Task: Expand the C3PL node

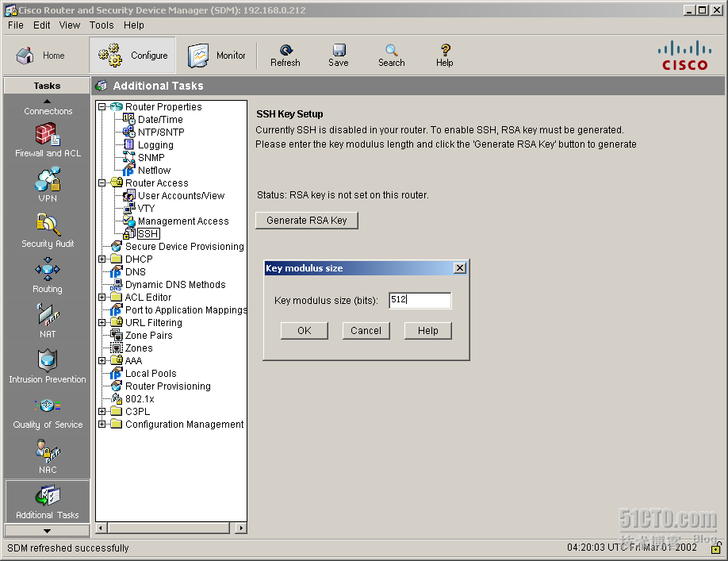Action: tap(102, 412)
